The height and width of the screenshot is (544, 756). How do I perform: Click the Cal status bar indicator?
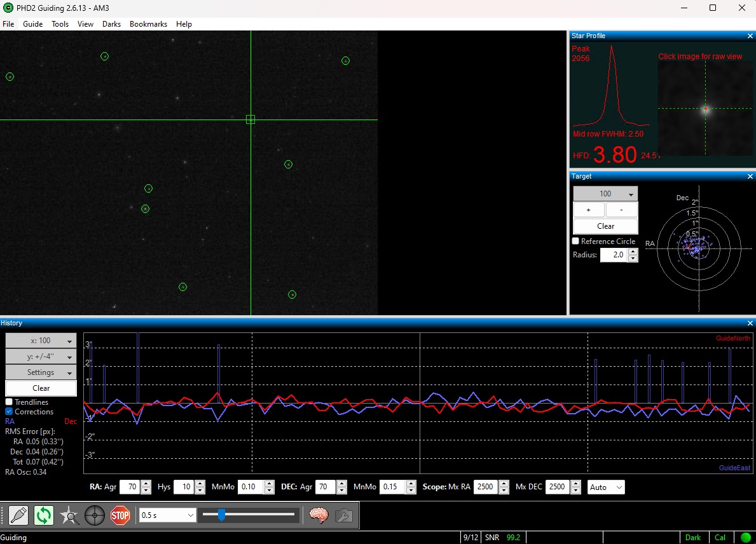tap(720, 538)
